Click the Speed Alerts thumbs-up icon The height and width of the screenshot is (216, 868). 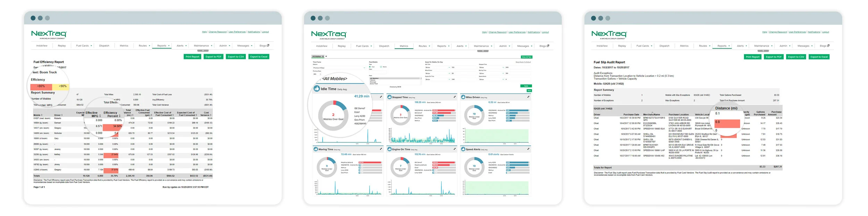click(463, 149)
